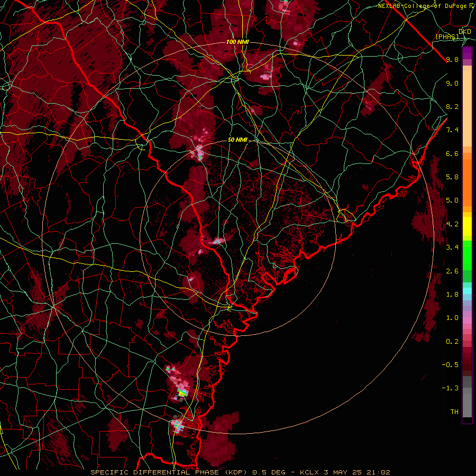Click the 9.8 scale value
Screen dimensions: 476x476
pyautogui.click(x=452, y=59)
